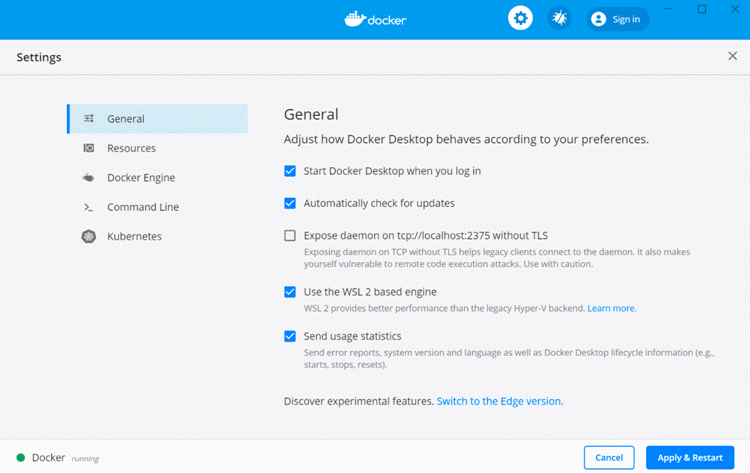Image resolution: width=750 pixels, height=473 pixels.
Task: Toggle Use the WSL 2 based engine
Action: [290, 292]
